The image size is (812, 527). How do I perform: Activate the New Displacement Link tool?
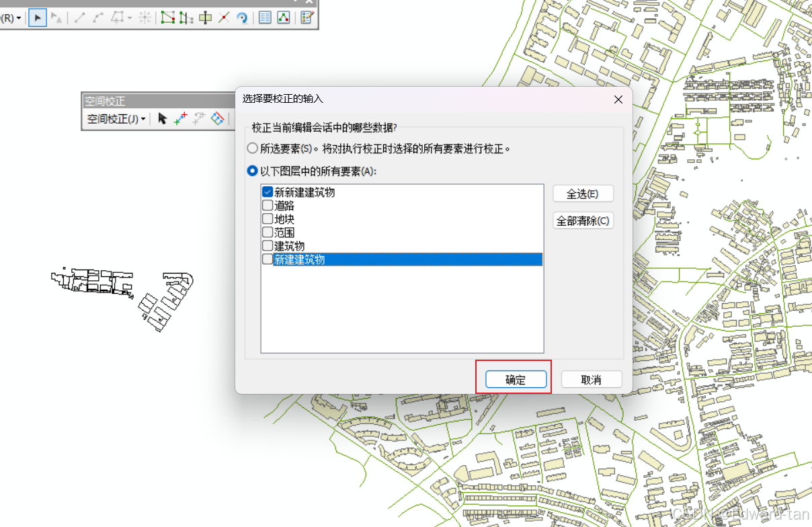point(180,118)
